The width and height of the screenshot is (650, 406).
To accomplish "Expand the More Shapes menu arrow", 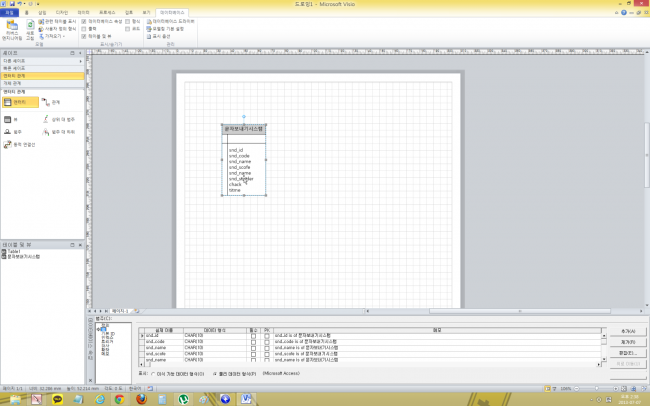I will [x=81, y=61].
